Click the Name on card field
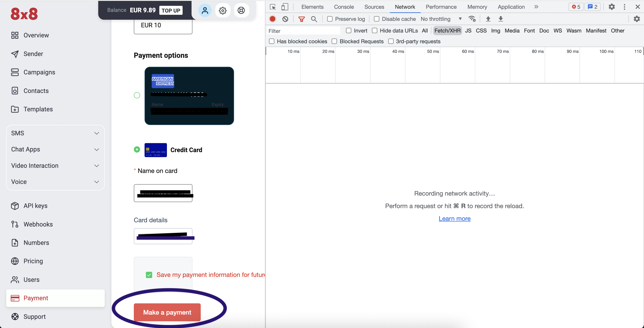 (x=163, y=193)
